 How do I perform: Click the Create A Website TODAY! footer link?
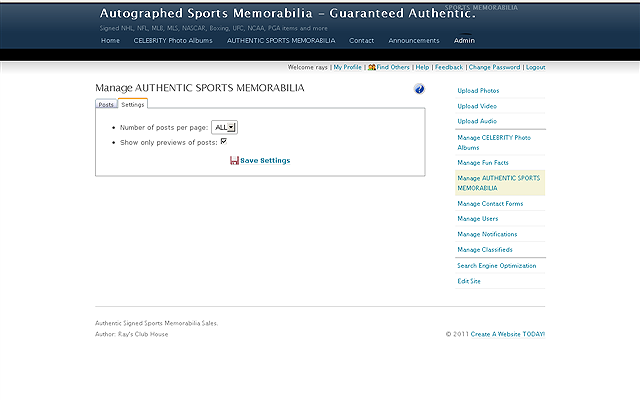tap(508, 334)
